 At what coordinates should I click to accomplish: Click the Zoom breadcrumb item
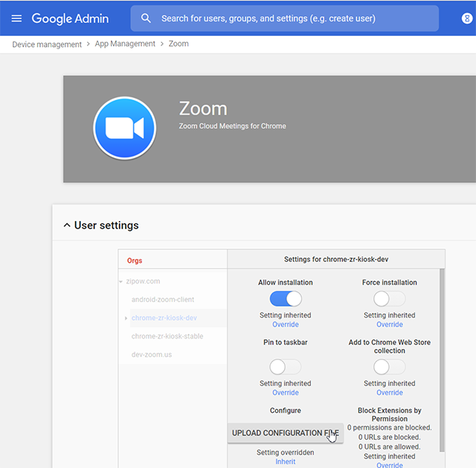coord(178,44)
